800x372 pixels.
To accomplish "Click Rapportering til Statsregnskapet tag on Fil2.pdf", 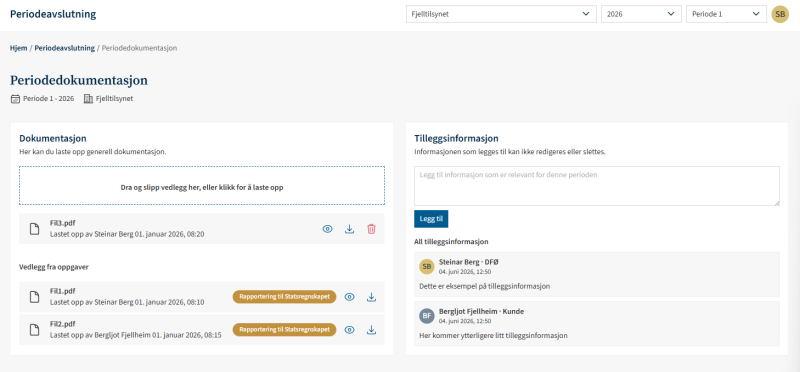I will pos(285,330).
